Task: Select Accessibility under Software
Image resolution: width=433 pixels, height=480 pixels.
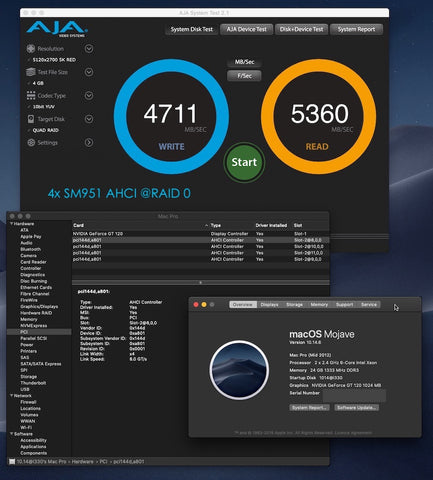Action: click(33, 440)
